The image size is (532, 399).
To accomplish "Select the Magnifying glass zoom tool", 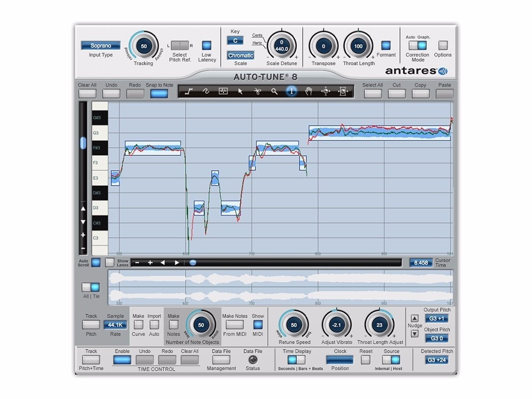I will 274,92.
